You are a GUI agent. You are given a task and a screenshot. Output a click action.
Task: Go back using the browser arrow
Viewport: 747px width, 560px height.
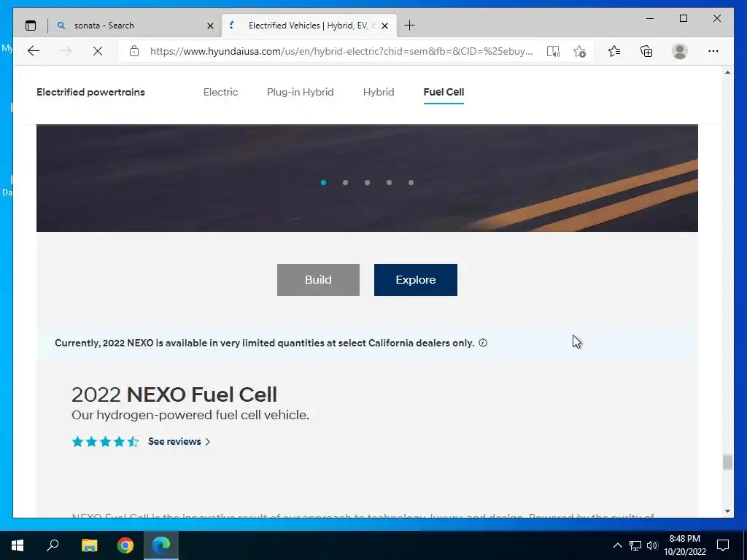point(34,51)
